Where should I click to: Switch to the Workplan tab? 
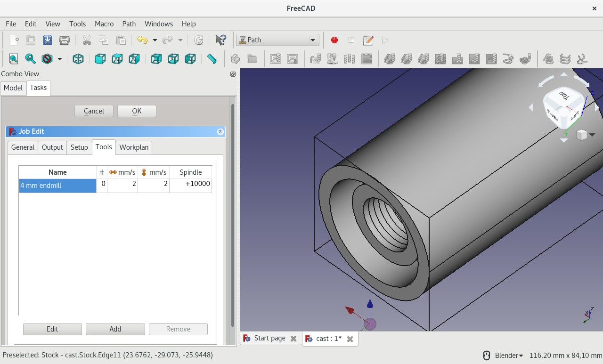pyautogui.click(x=134, y=147)
